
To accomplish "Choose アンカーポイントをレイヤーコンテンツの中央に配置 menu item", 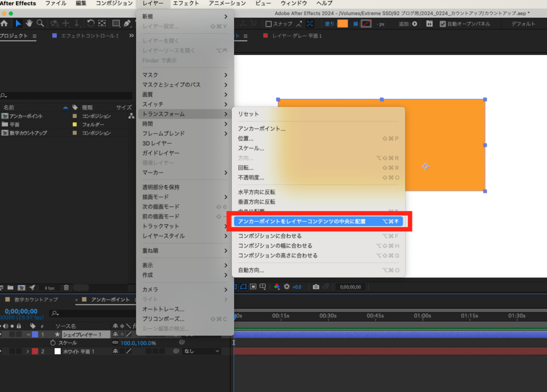I will [x=318, y=221].
